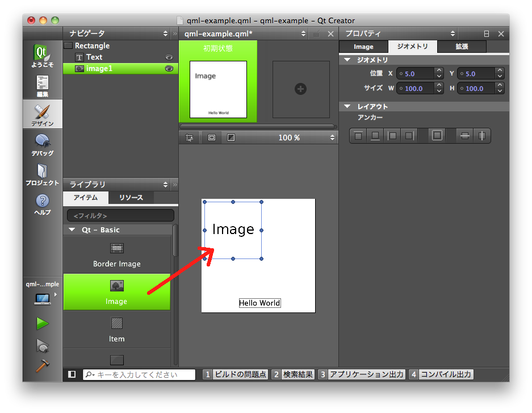Open the コンパイル出力 output pane

[441, 374]
